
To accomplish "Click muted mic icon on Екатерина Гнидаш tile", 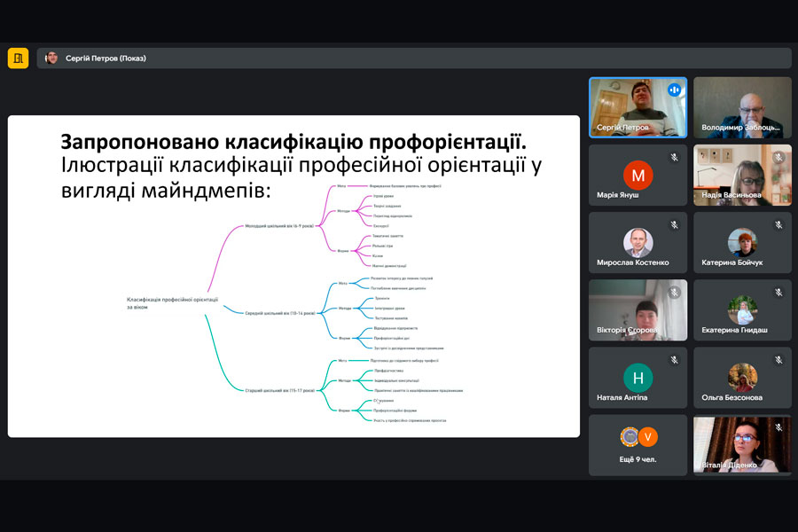I will [x=778, y=293].
